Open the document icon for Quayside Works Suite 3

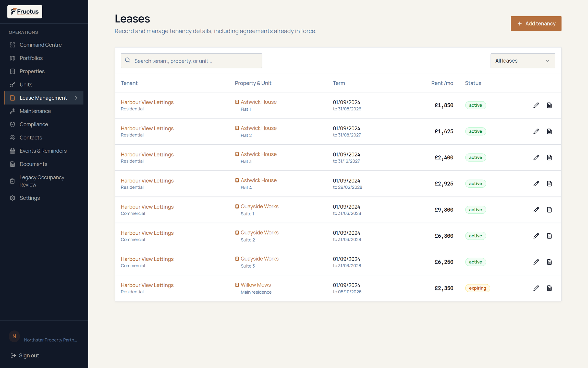coord(549,262)
